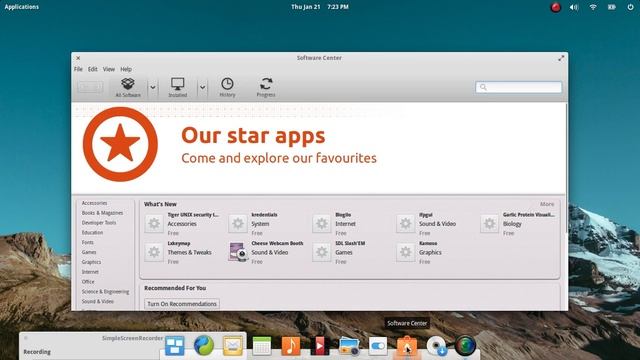Launch the Music dock icon

click(x=291, y=346)
